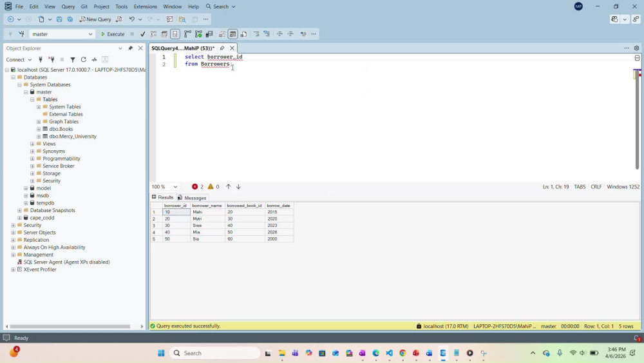Click the Activity Monitor icon
This screenshot has height=363, width=644.
[94, 59]
